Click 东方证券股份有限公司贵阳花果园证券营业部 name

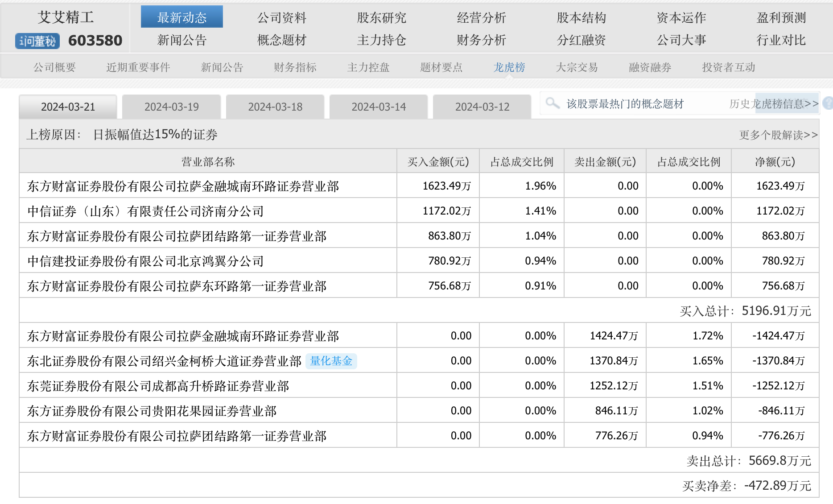pyautogui.click(x=152, y=411)
